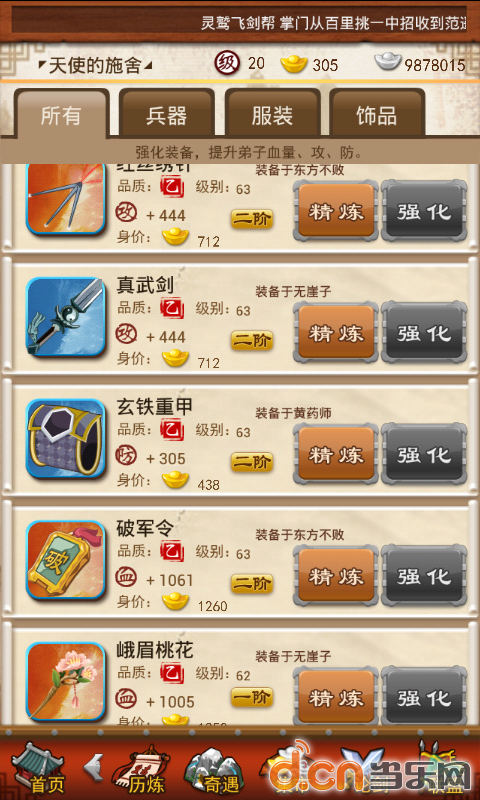
Task: Click 强化 button for 玄铁重甲
Action: click(x=424, y=455)
